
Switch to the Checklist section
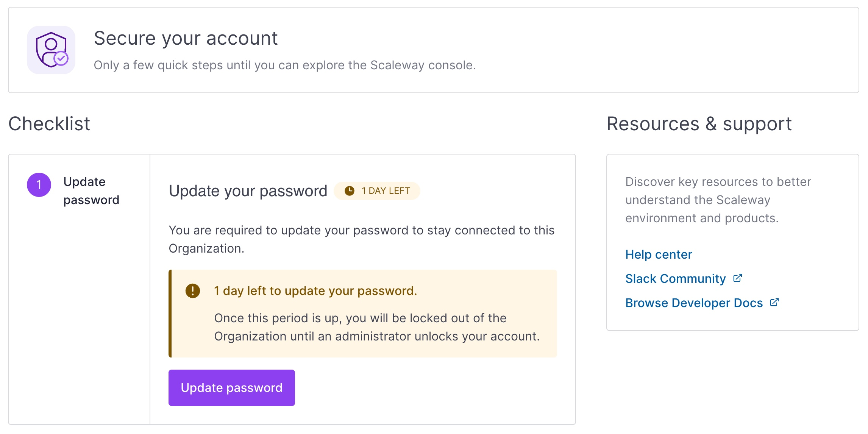tap(49, 123)
